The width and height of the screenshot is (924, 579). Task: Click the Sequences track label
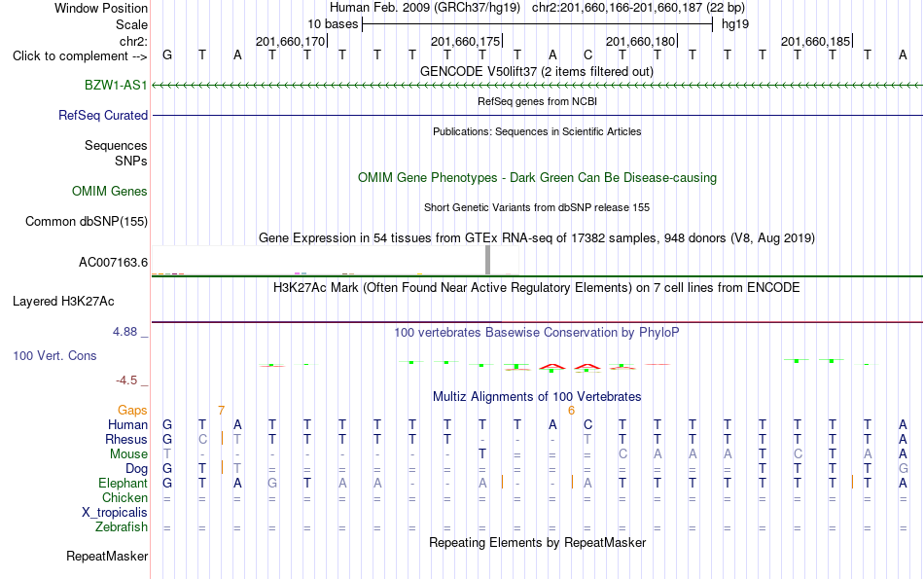[x=116, y=146]
